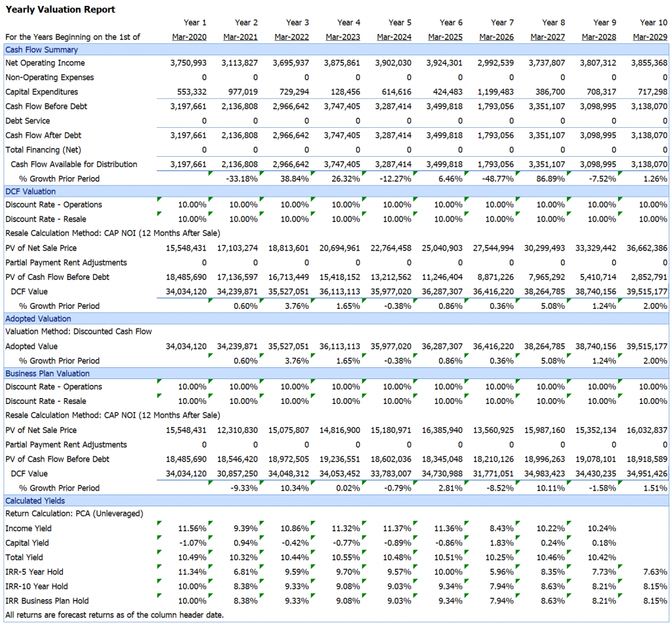
Task: Select Cash Flow Available for Distribution label
Action: click(x=73, y=165)
